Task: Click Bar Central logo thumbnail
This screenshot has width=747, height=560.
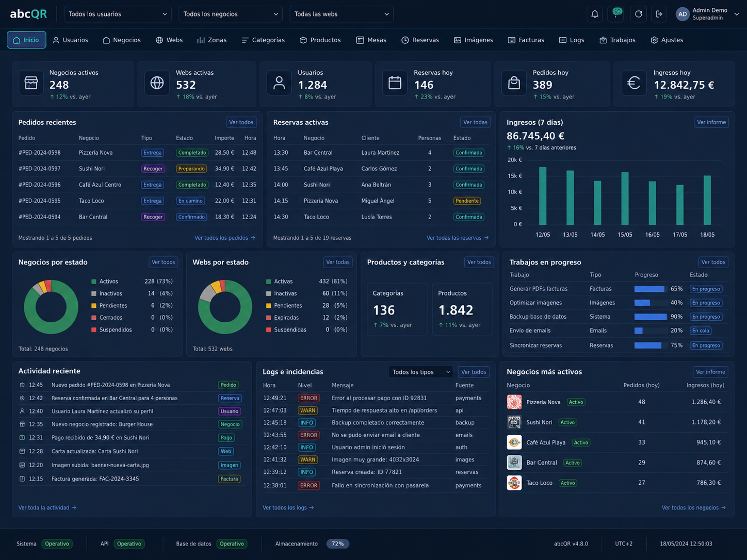Action: 514,463
